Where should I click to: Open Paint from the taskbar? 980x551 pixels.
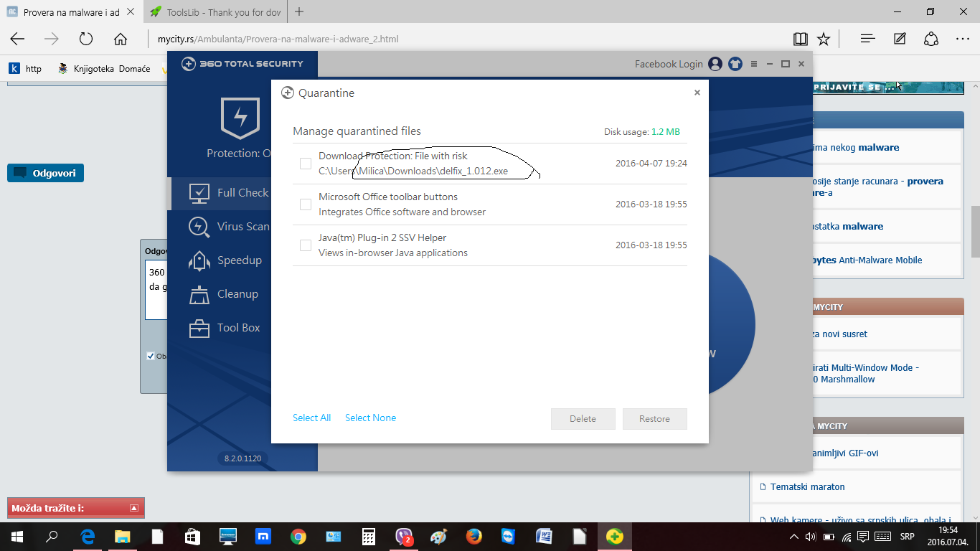coord(439,537)
